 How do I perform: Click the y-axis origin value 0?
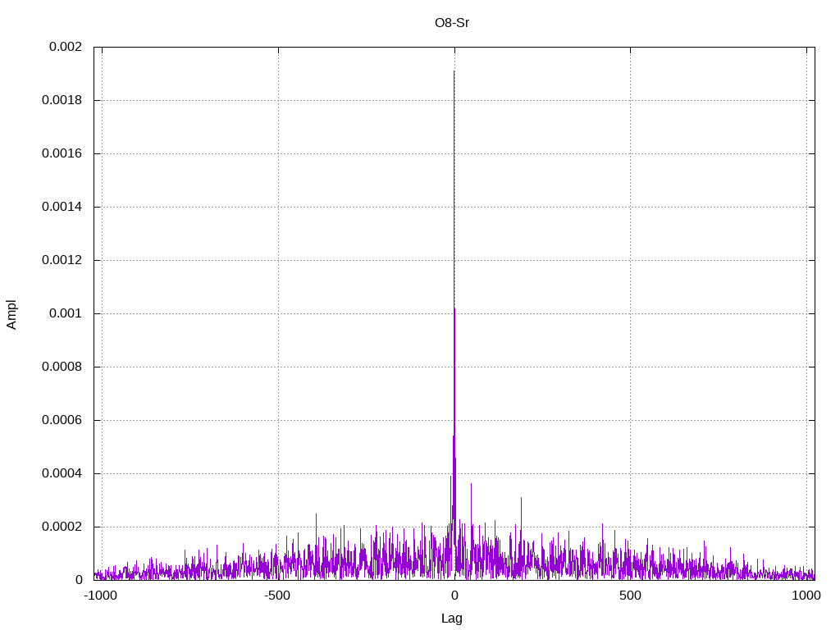[79, 580]
